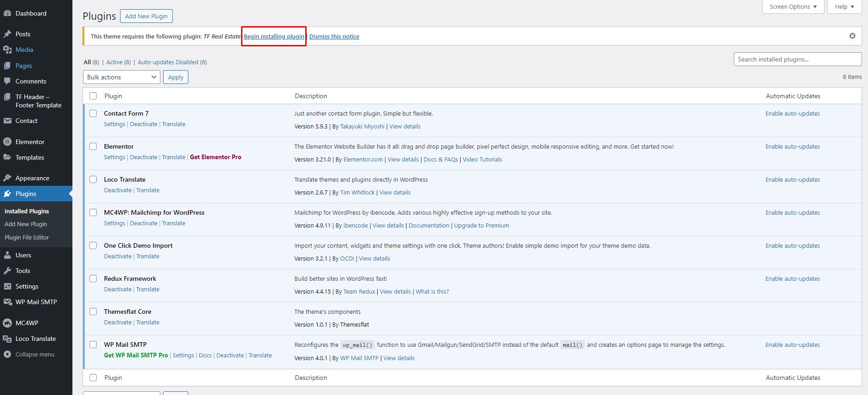Click the Contact envelope icon
Image resolution: width=868 pixels, height=395 pixels.
7,121
